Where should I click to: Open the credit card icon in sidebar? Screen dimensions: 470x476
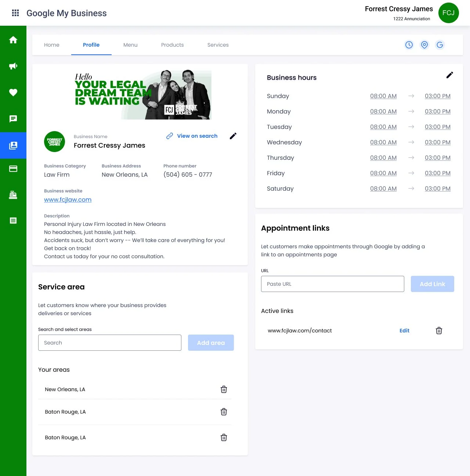click(13, 169)
